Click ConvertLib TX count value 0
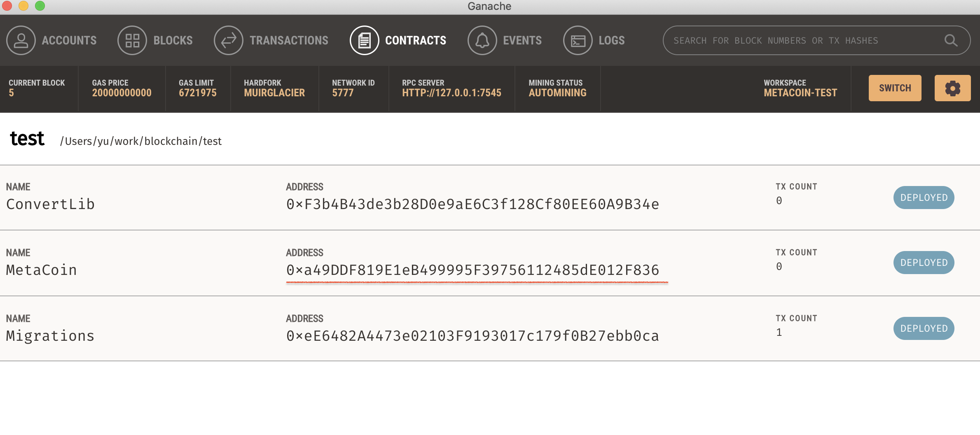Image resolution: width=980 pixels, height=435 pixels. [779, 201]
